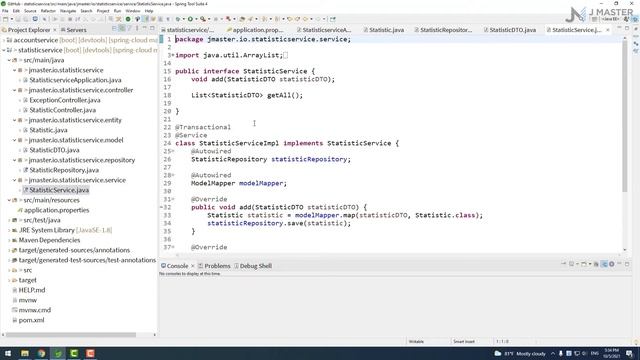Screen dimensions: 640x360
Task: Click the Save All toolbar icon
Action: point(25,19)
